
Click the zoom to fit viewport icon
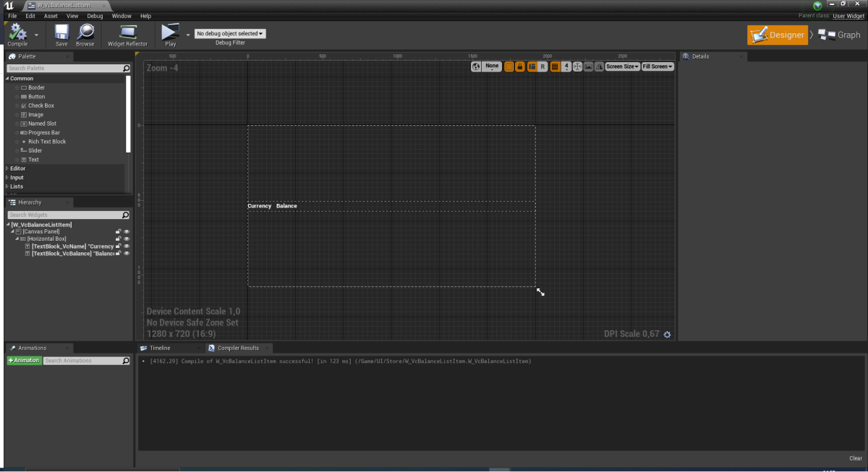[x=577, y=66]
